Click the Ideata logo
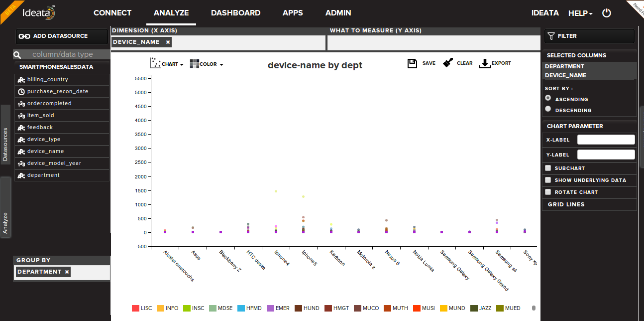 click(x=39, y=12)
